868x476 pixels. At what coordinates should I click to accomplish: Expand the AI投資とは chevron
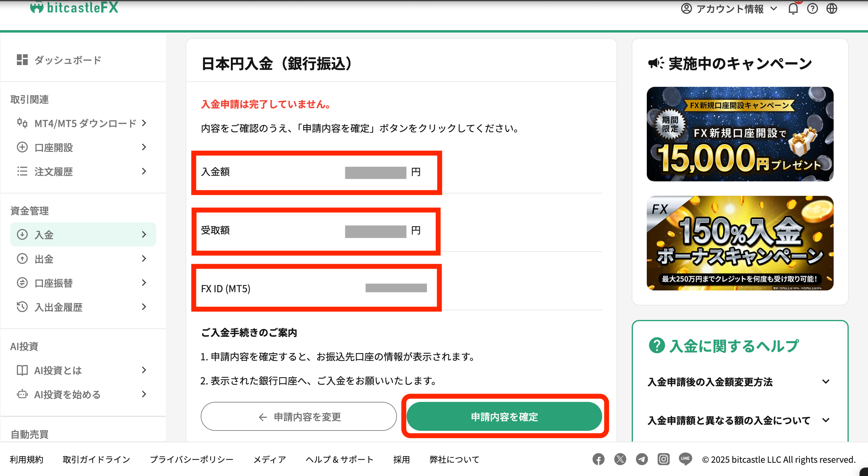(144, 370)
